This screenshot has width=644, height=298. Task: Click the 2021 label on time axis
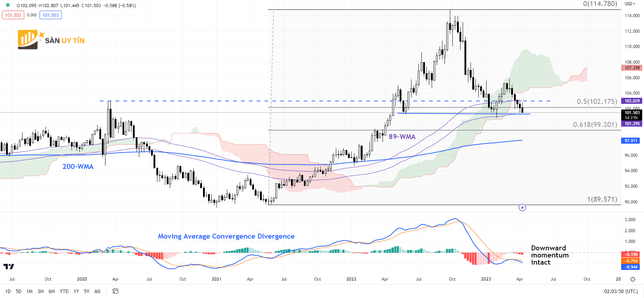coord(217,279)
